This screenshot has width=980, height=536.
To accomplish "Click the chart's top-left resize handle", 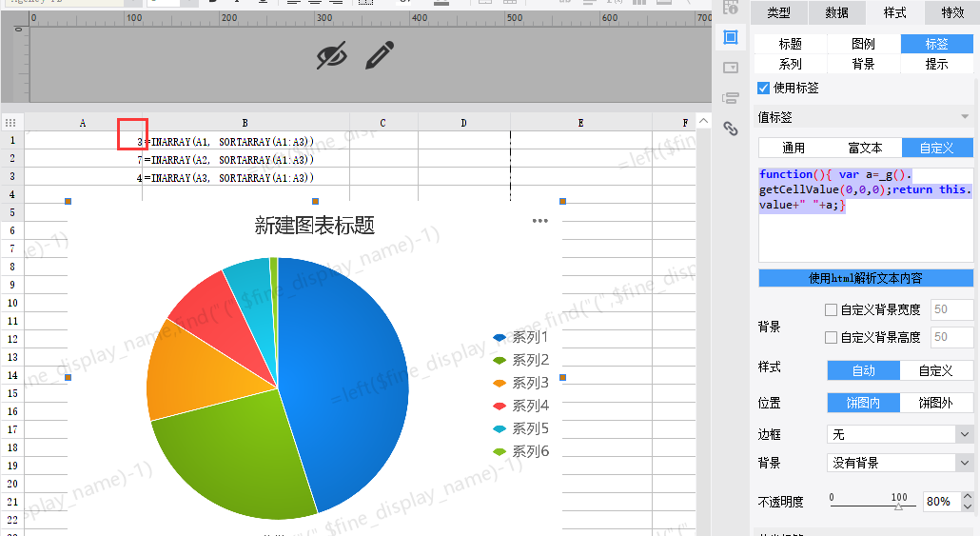I will tap(69, 202).
